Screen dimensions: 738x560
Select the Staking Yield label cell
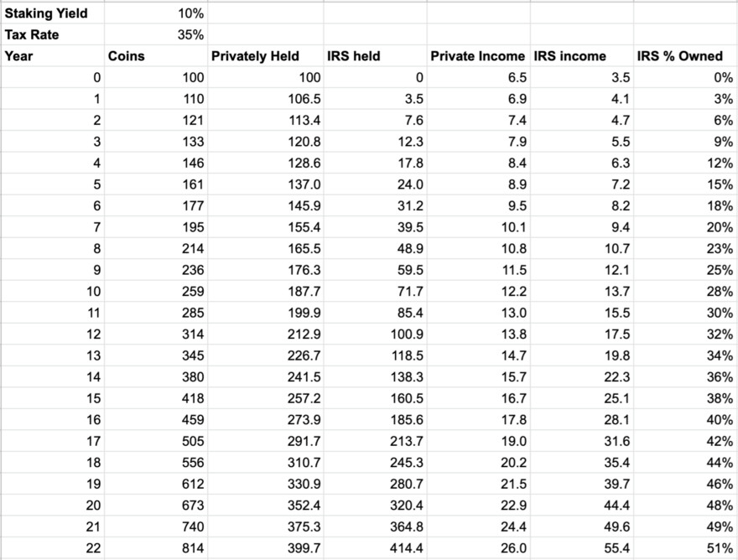click(x=52, y=13)
